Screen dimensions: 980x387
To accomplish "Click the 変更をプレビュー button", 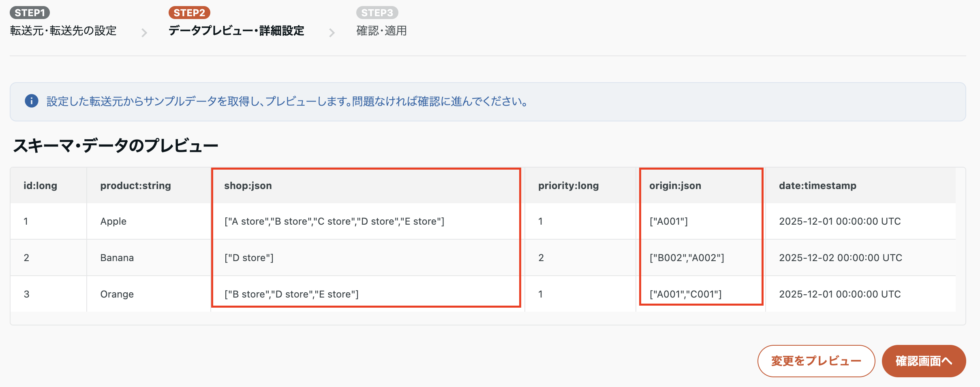I will [x=816, y=361].
